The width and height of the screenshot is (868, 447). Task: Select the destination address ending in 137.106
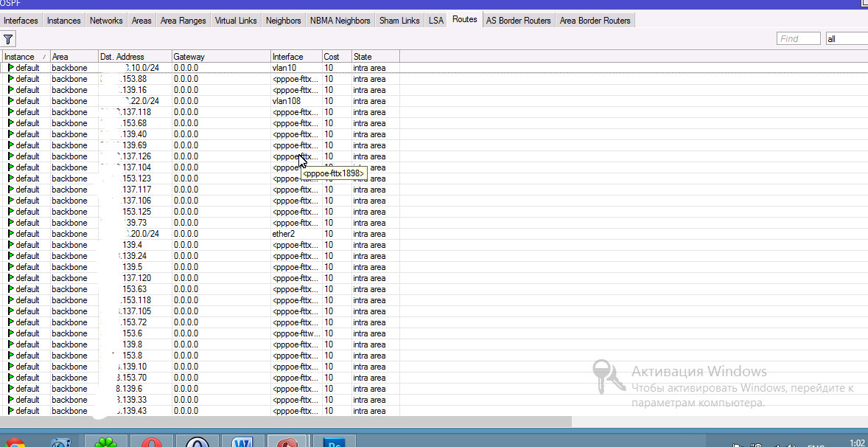click(x=135, y=201)
